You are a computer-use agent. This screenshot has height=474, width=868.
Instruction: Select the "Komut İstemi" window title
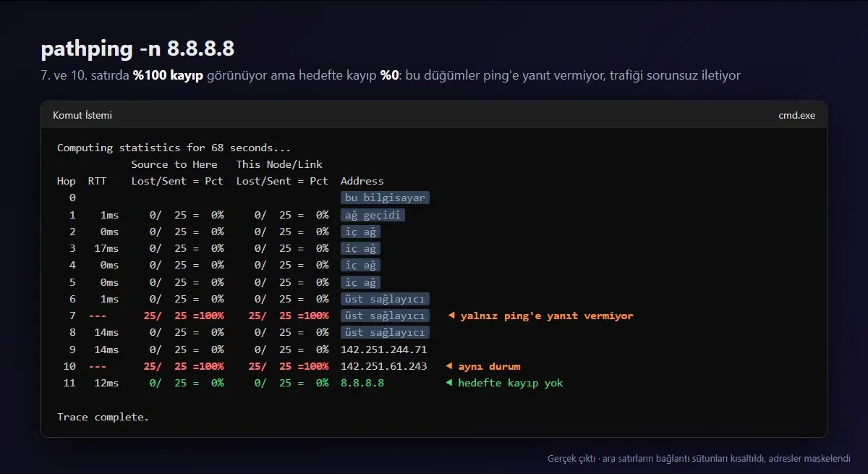click(x=82, y=115)
